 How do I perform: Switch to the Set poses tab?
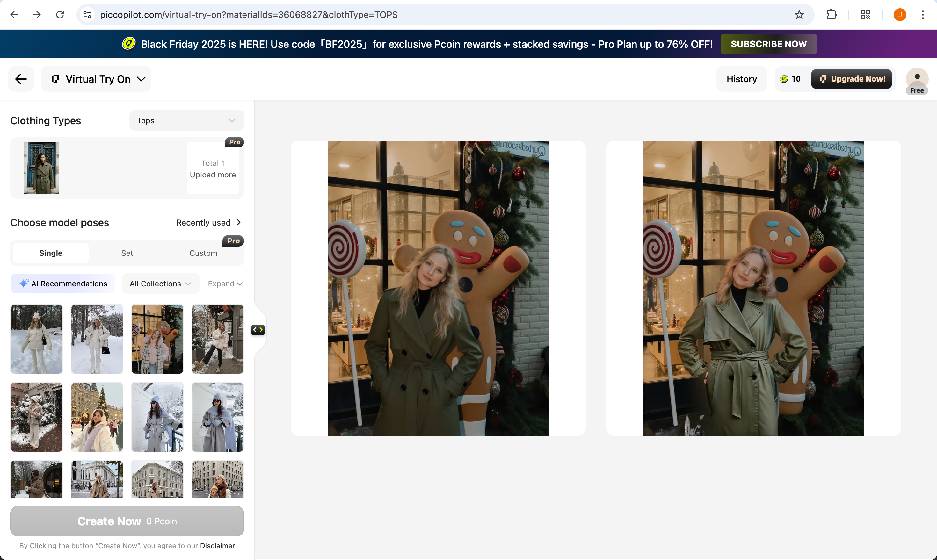coord(127,253)
